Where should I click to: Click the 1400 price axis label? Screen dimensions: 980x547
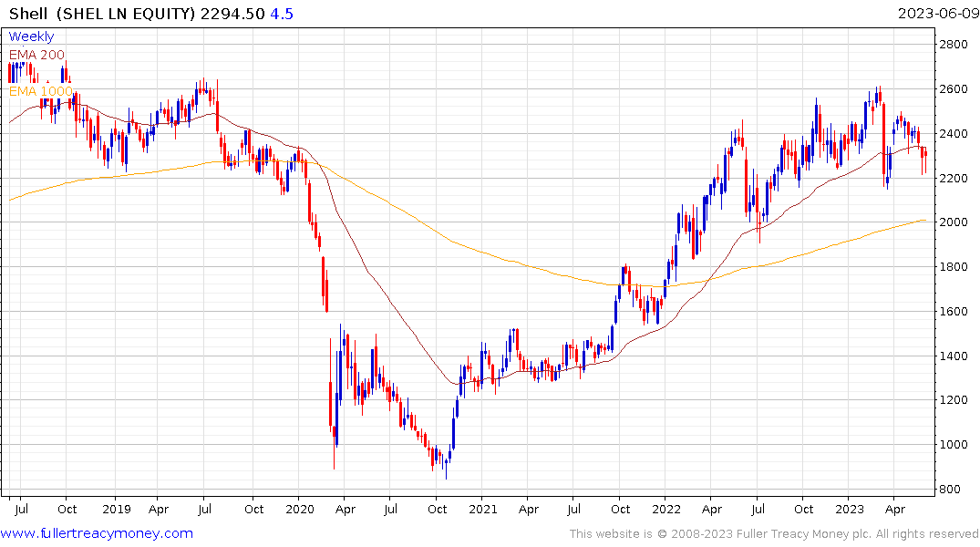coord(954,356)
